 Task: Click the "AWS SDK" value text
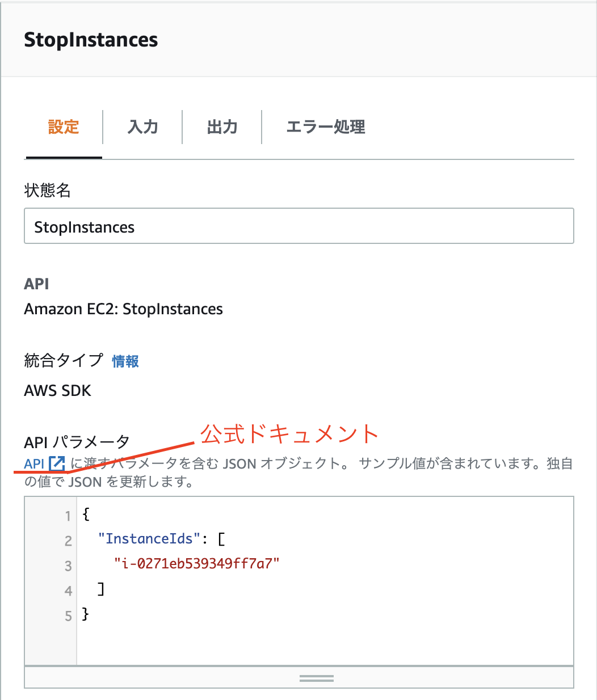pos(58,391)
